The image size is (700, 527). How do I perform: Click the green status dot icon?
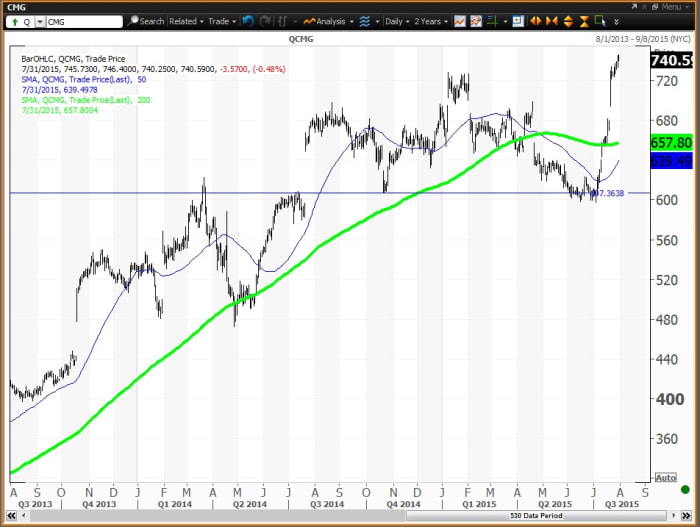[685, 490]
